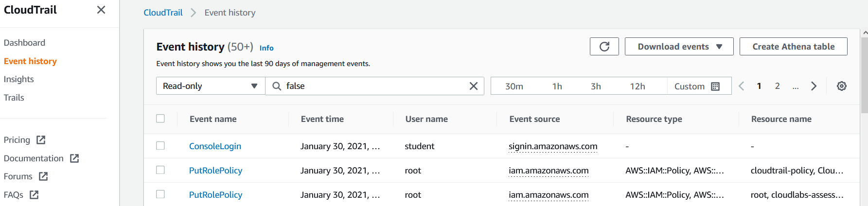Screen dimensions: 868x206
Task: Go to previous page of events
Action: (742, 86)
